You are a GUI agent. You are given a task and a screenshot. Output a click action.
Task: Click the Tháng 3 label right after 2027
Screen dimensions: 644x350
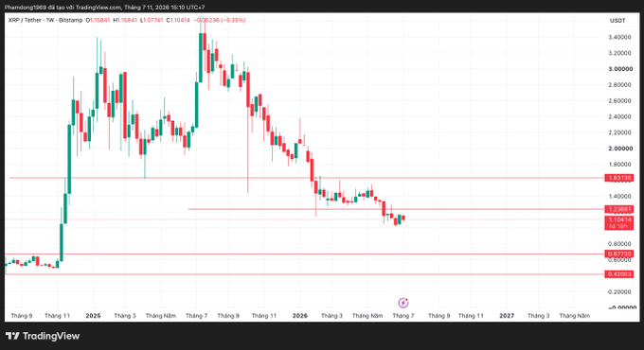click(539, 316)
